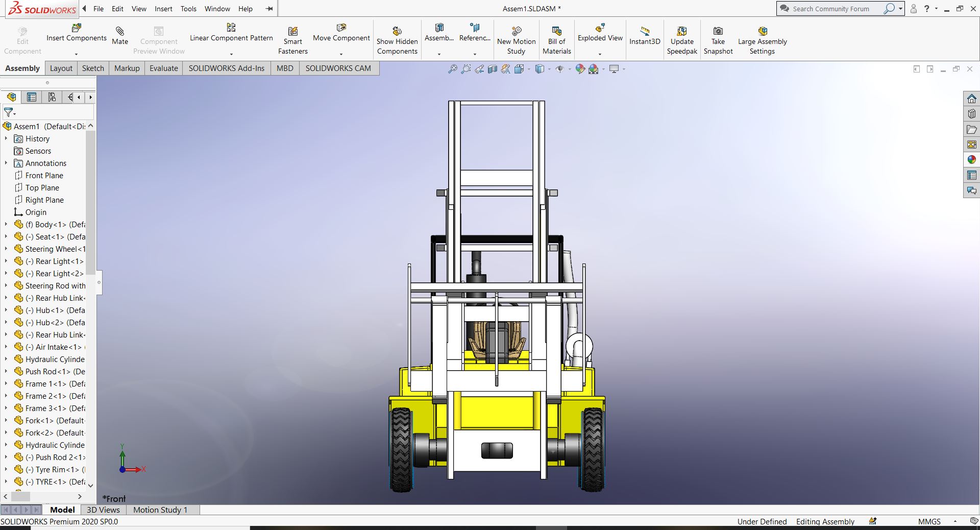The height and width of the screenshot is (530, 980).
Task: Click the Mate tool icon
Action: click(x=120, y=32)
